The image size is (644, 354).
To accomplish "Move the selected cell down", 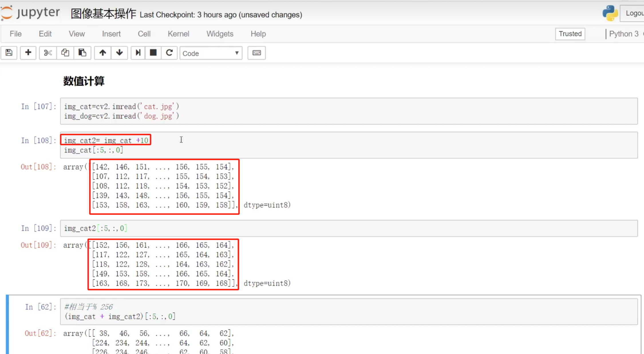I will 119,53.
